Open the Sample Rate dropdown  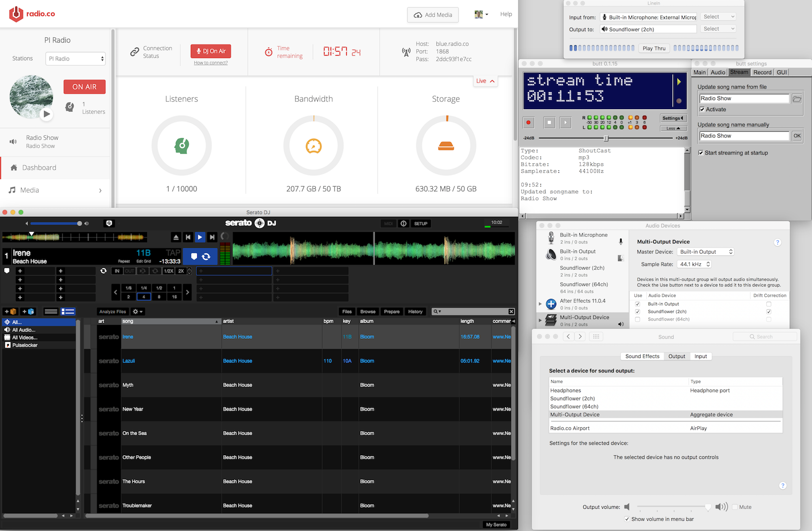[694, 265]
